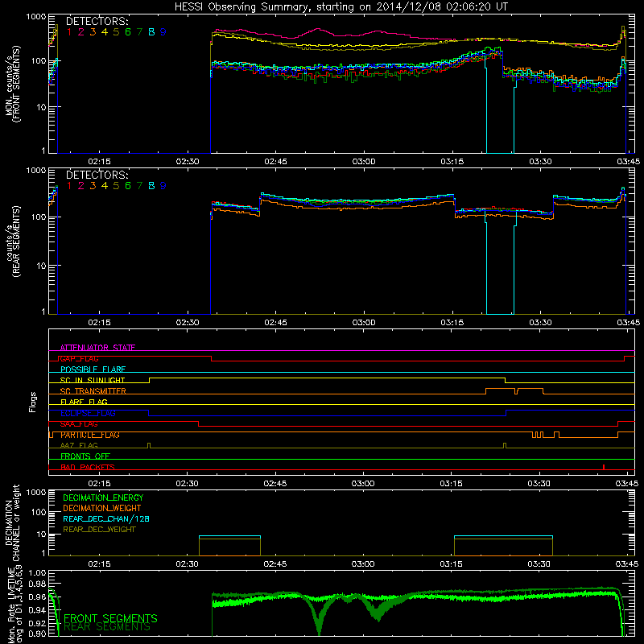Click the 10 tick on the rear segments axis
Screen dimensions: 644x644
click(x=41, y=266)
